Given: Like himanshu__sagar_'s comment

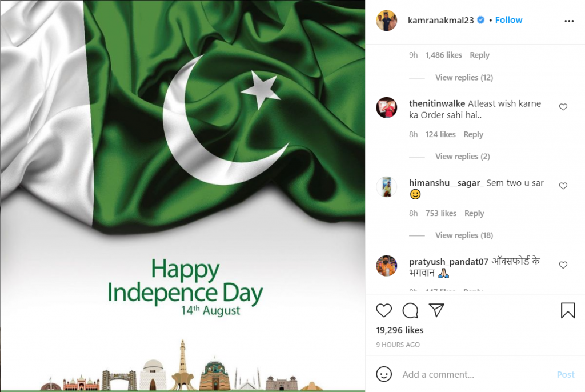Looking at the screenshot, I should pos(563,186).
